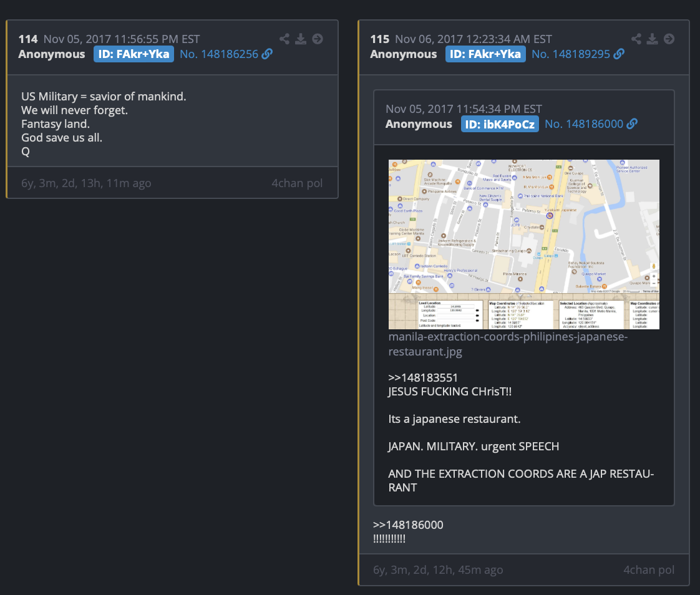Click 'We will never forget.' line

74,110
